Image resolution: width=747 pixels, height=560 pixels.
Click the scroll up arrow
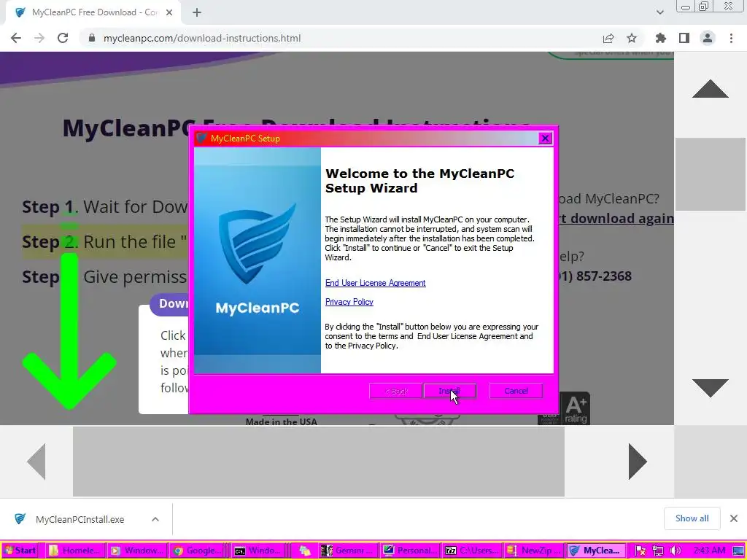click(711, 89)
